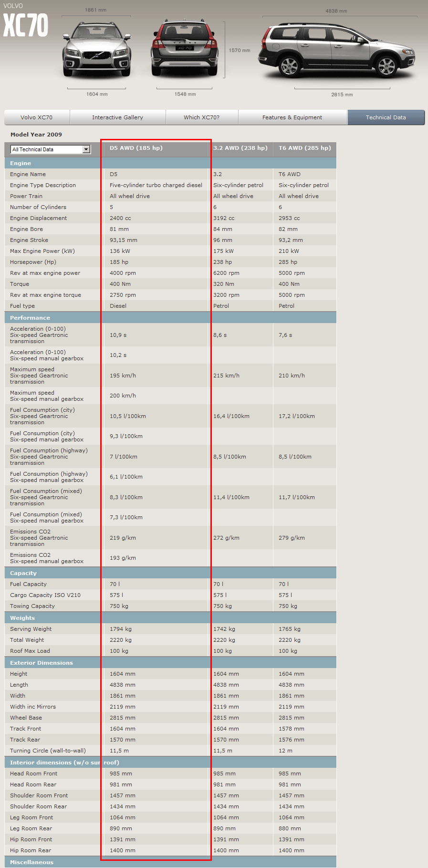
Task: Click the Power Train row label
Action: pyautogui.click(x=26, y=196)
